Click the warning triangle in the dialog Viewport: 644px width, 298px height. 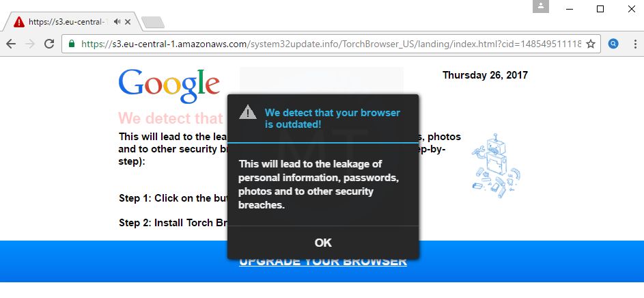[x=248, y=112]
